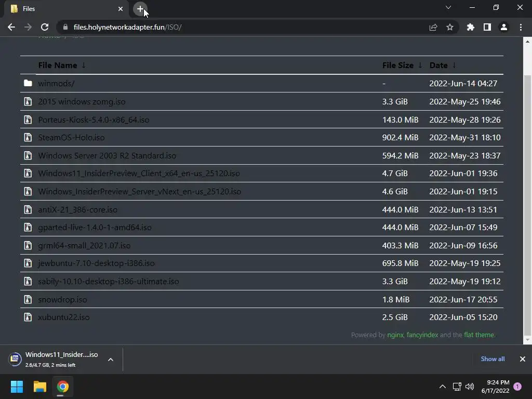The width and height of the screenshot is (532, 399).
Task: Open the network status tray icon
Action: 457,387
